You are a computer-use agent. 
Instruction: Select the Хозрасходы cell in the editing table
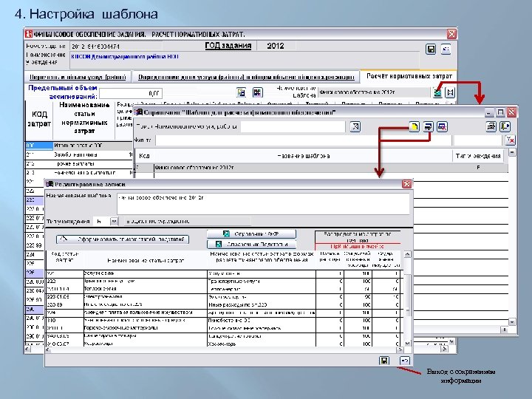pos(262,344)
